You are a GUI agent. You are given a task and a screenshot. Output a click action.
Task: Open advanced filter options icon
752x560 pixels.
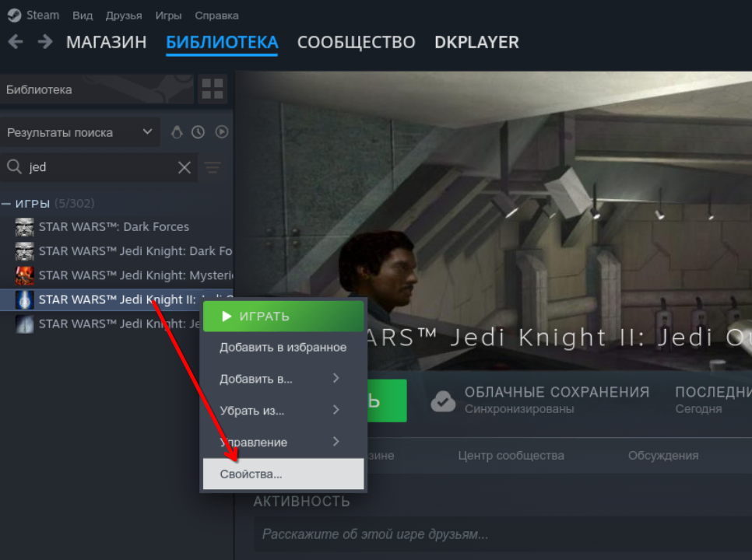pos(213,167)
